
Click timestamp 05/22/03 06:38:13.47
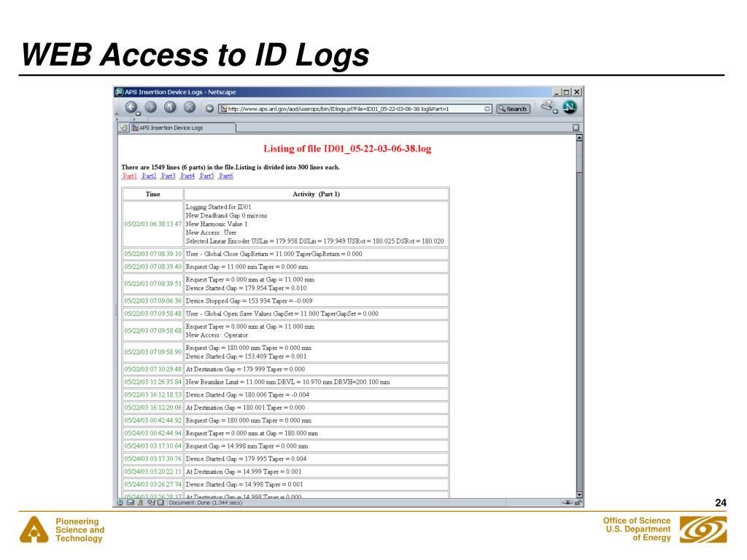coord(153,224)
